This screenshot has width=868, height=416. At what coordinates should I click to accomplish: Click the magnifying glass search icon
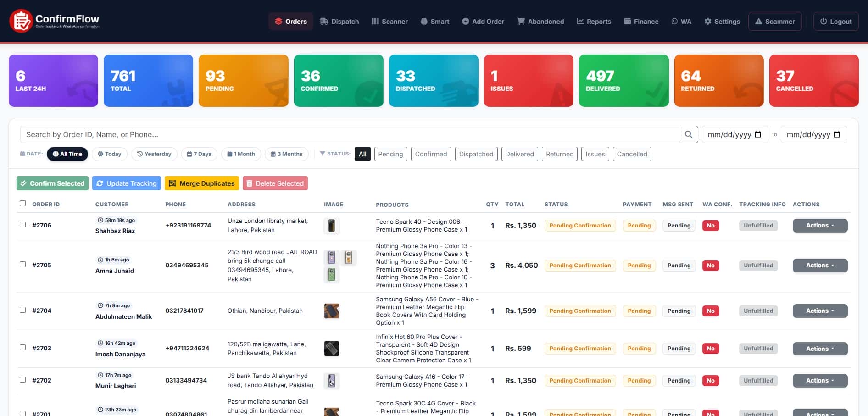point(688,134)
